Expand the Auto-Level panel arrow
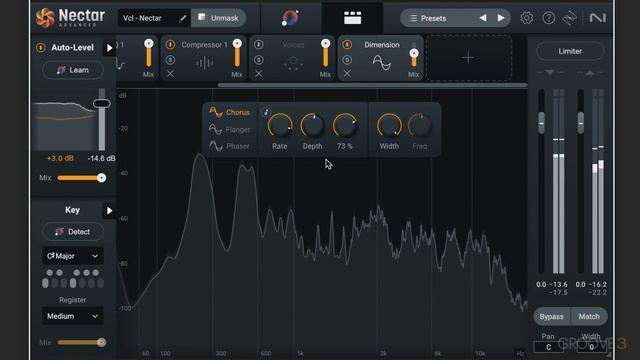The image size is (640, 360). [x=109, y=48]
